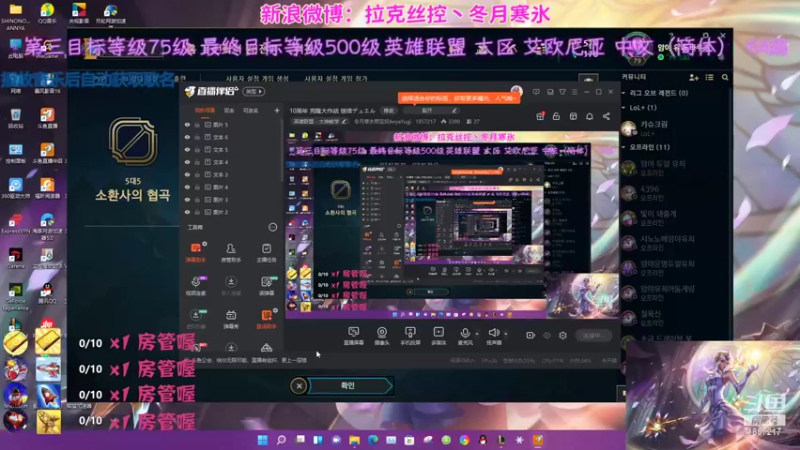Toggle lock on layer 图片 5

click(197, 124)
